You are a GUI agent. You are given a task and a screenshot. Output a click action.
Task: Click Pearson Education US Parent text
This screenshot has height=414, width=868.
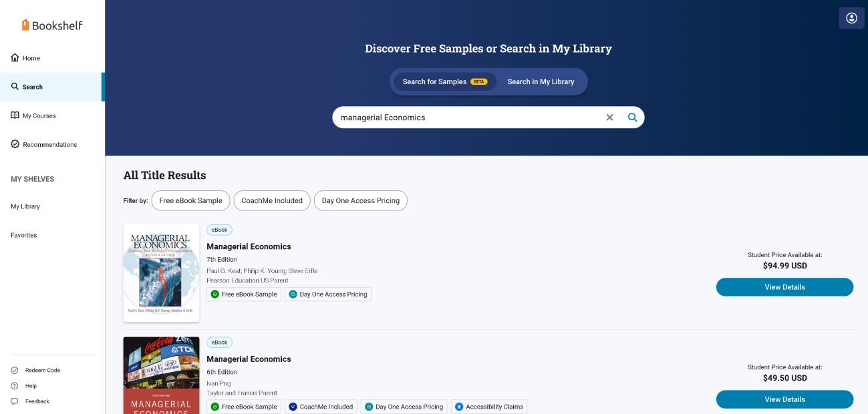click(x=247, y=280)
